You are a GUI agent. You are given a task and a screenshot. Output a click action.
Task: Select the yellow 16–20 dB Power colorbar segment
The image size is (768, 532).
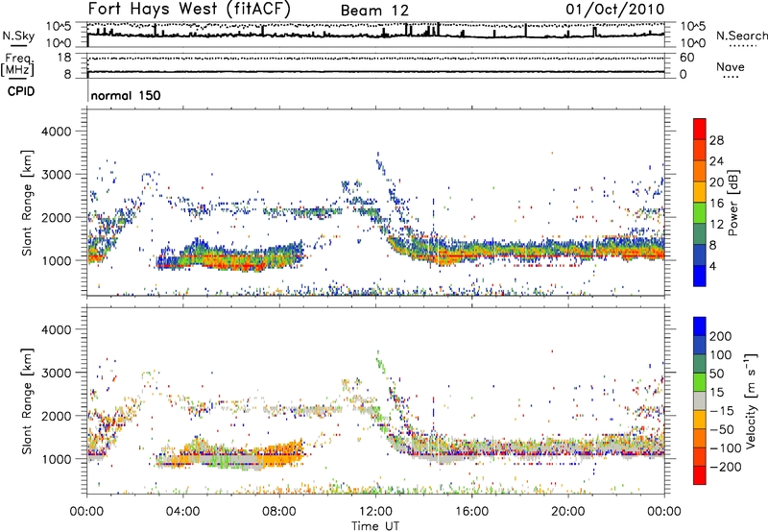700,191
